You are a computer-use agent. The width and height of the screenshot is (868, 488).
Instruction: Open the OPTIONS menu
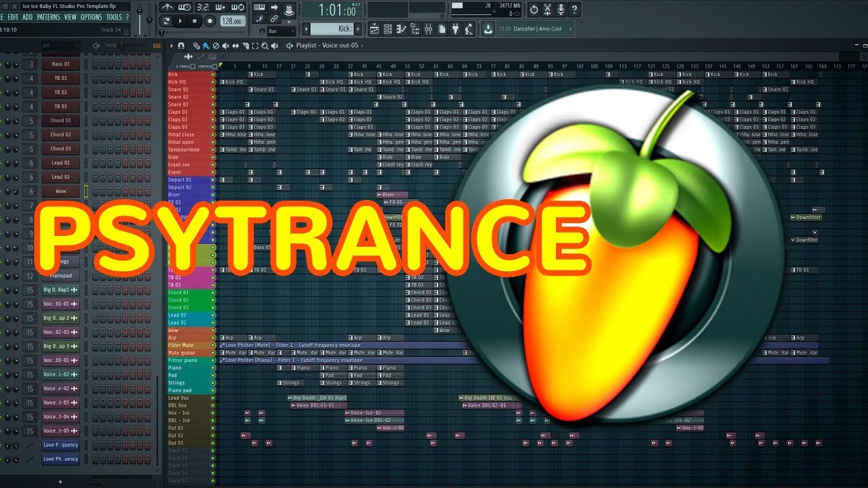click(x=91, y=17)
